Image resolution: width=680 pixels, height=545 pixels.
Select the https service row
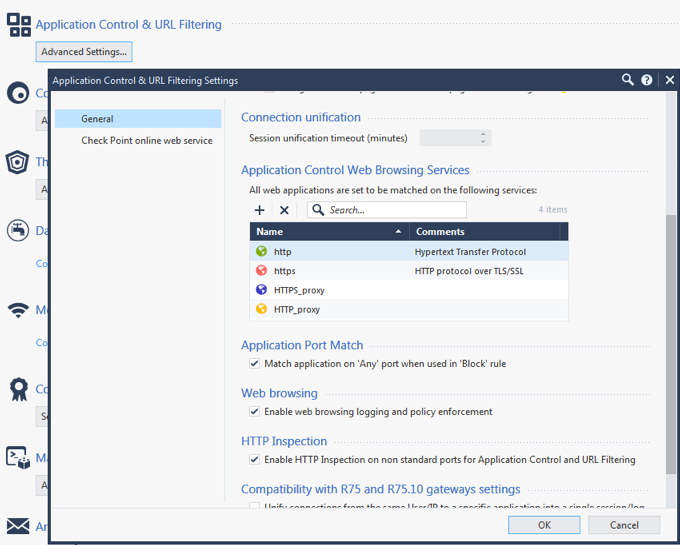(x=409, y=271)
